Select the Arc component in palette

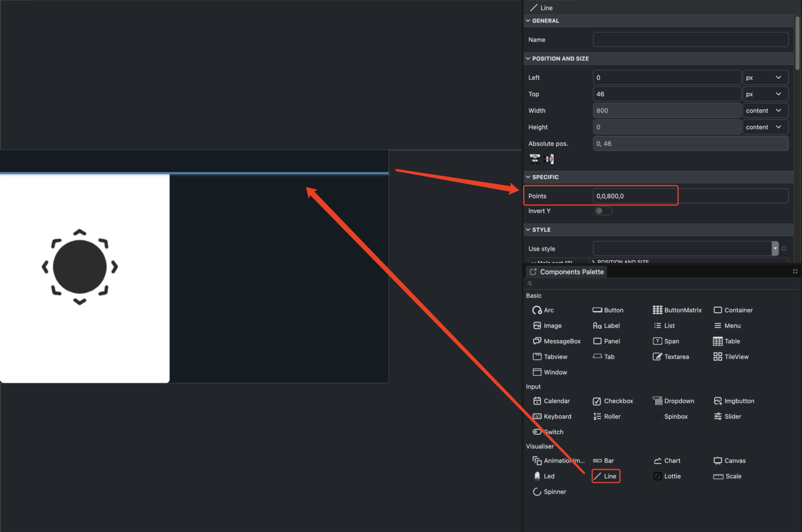click(x=543, y=310)
